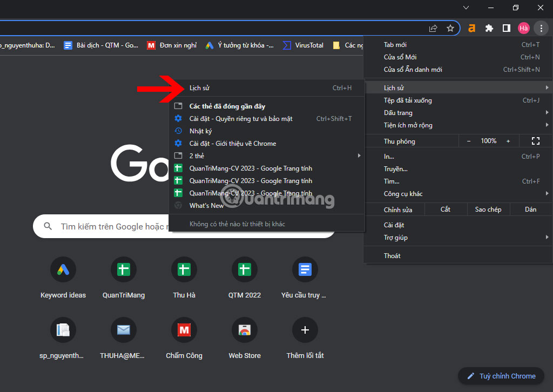Expand Lịch sử submenu in main menu
This screenshot has width=553, height=392.
click(458, 88)
